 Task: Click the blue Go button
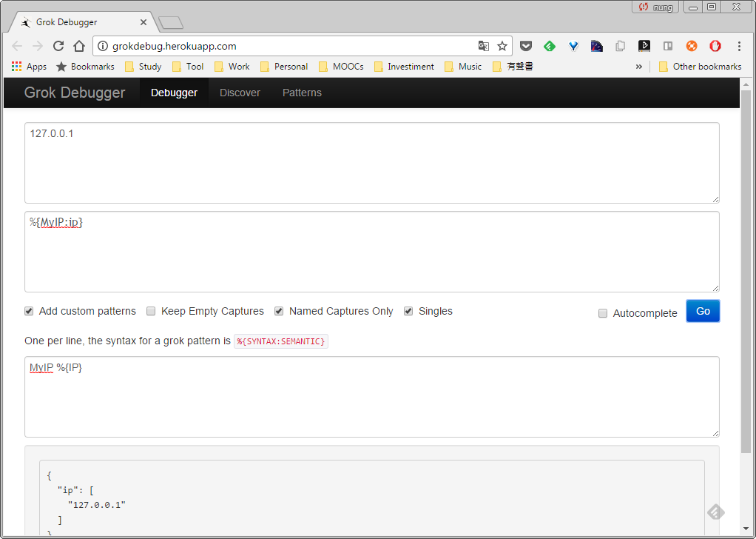(x=703, y=311)
